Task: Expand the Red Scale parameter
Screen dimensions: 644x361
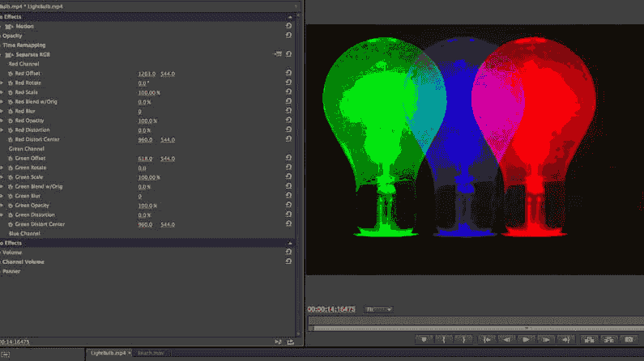Action: pyautogui.click(x=2, y=92)
